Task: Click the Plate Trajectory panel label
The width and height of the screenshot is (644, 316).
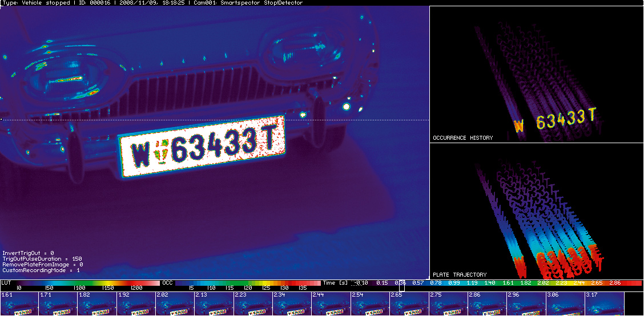Action: click(x=460, y=274)
